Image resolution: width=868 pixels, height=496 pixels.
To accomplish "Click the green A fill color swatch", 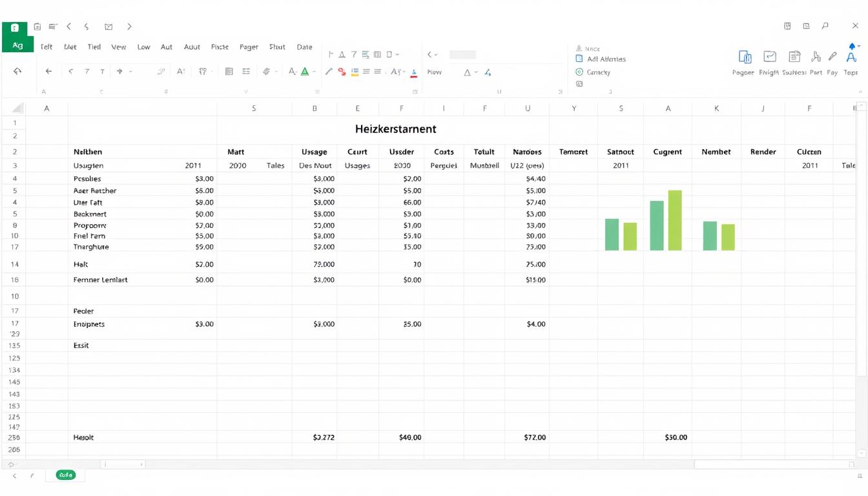I will point(305,72).
